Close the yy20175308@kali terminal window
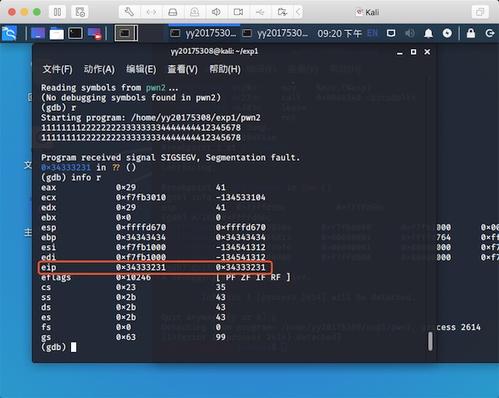Screen dimensions: 499x398 click(x=427, y=52)
